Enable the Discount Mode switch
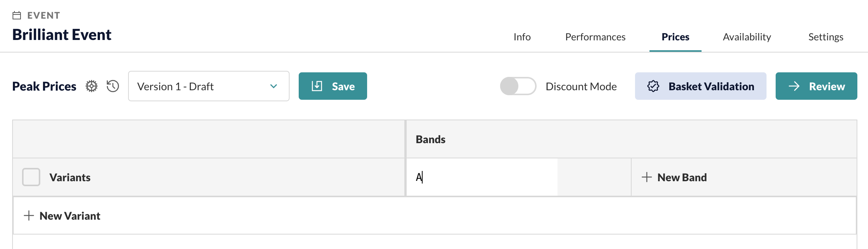 click(518, 86)
